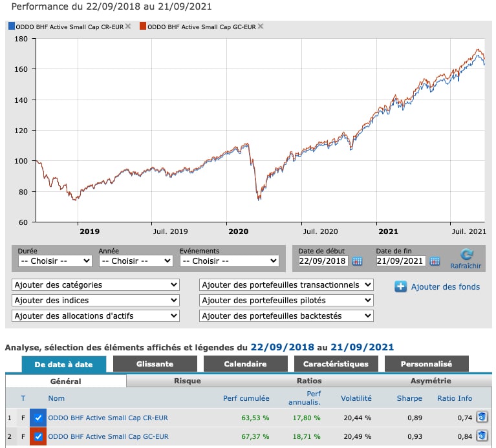The image size is (496, 448).
Task: Sort by Ratio Info column header
Action: coord(455,398)
